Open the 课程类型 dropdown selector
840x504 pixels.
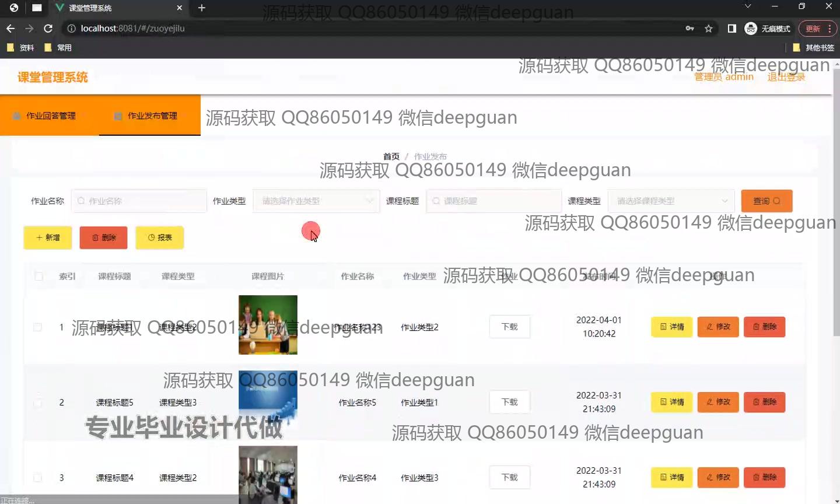coord(670,201)
